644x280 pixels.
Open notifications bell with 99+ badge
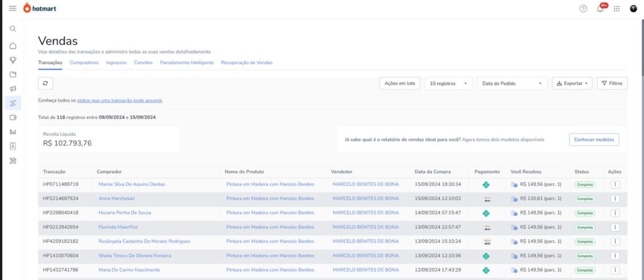click(x=601, y=8)
